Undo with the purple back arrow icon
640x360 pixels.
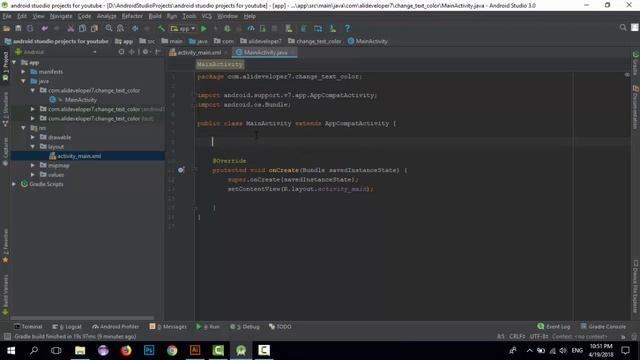[x=44, y=29]
